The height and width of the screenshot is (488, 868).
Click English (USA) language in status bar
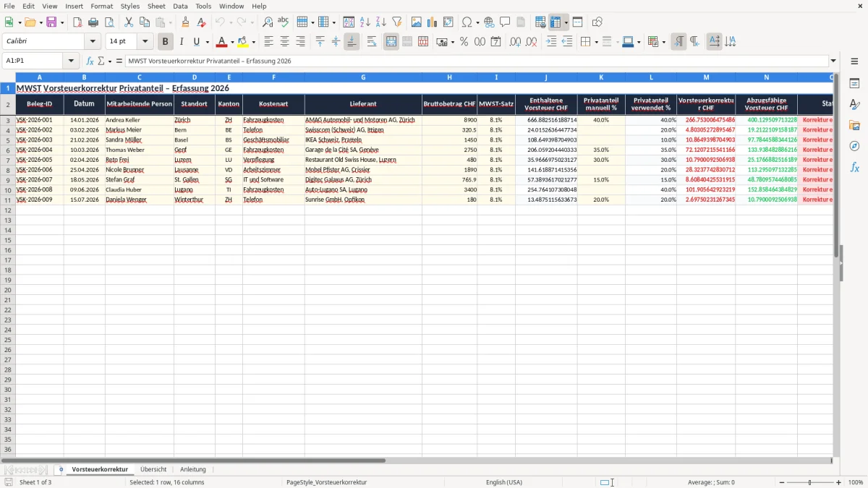(x=503, y=482)
